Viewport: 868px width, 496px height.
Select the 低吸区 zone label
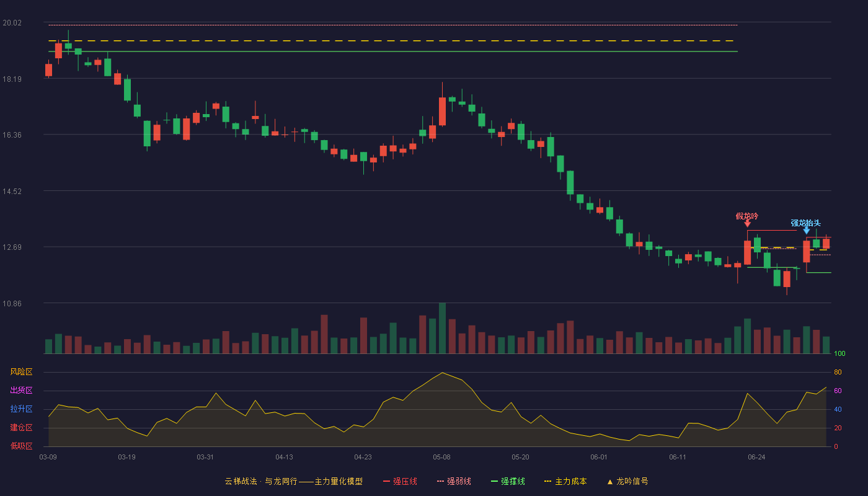click(x=21, y=446)
